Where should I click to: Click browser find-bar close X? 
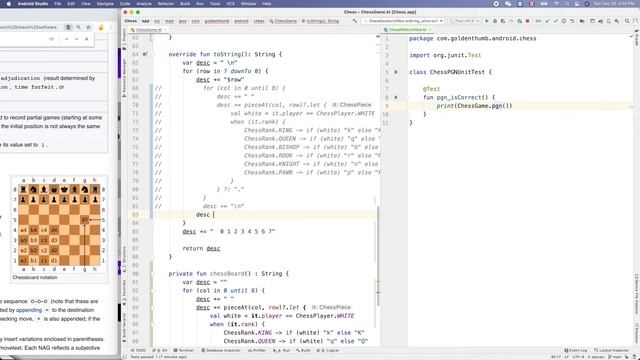pyautogui.click(x=87, y=39)
